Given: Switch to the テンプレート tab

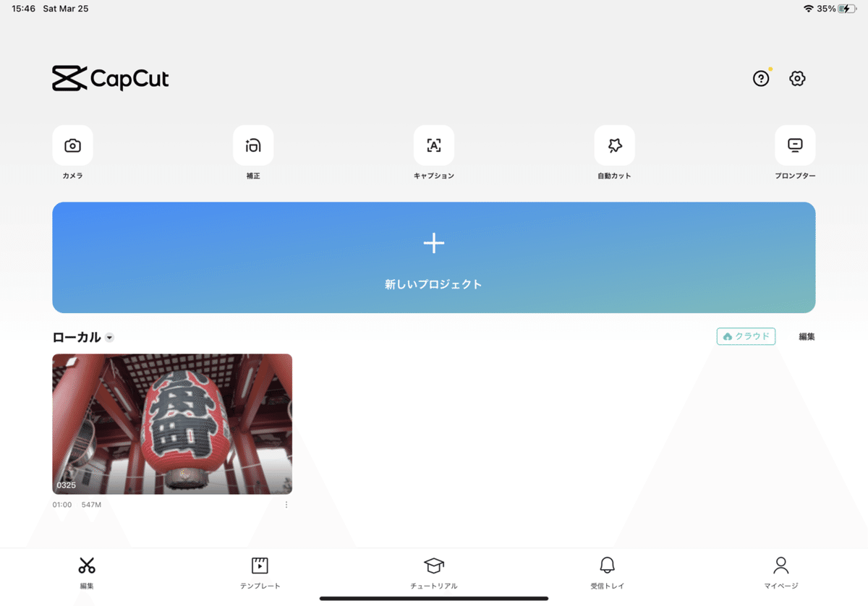Looking at the screenshot, I should tap(260, 573).
